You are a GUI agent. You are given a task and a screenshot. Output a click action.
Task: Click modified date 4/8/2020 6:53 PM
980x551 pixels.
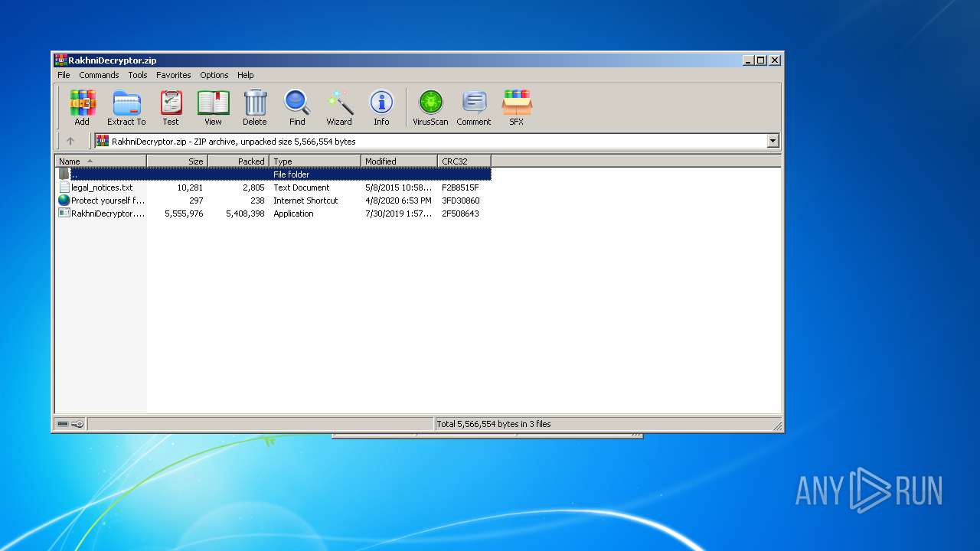coord(398,201)
